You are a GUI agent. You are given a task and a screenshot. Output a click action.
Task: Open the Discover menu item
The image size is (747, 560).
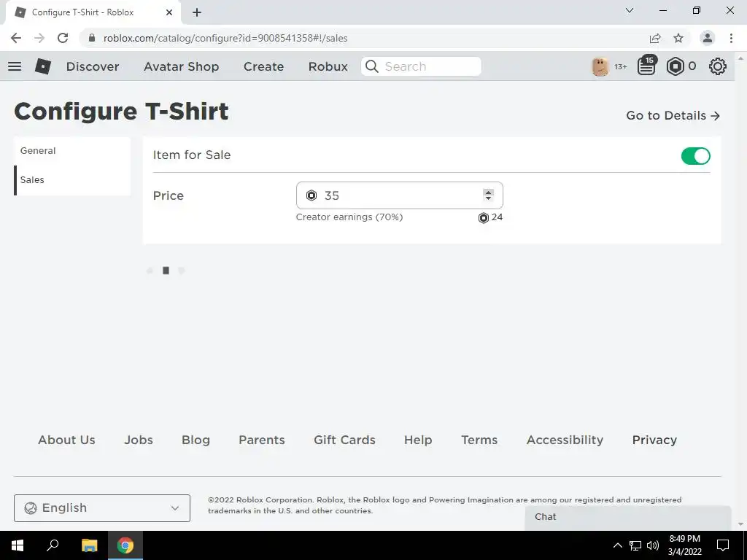[x=93, y=66]
